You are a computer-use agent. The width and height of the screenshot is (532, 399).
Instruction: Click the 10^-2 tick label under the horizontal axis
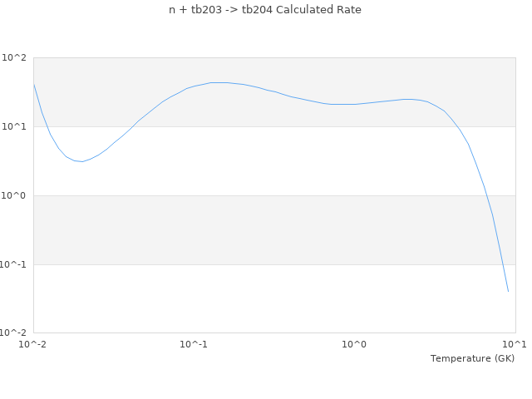click(x=33, y=344)
